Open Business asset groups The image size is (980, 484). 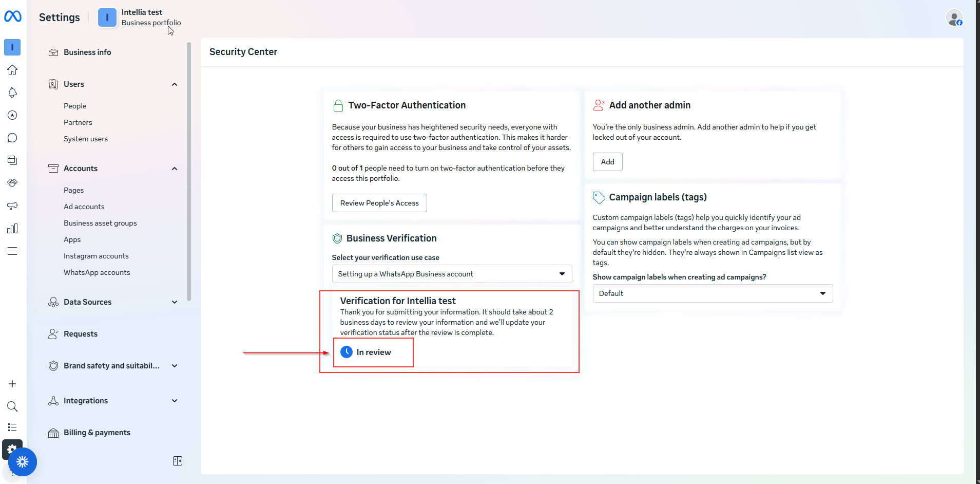tap(100, 223)
